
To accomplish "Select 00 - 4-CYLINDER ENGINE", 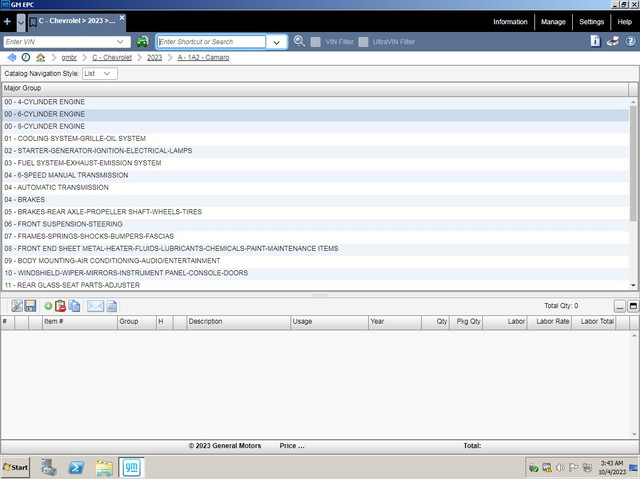I will (x=315, y=102).
